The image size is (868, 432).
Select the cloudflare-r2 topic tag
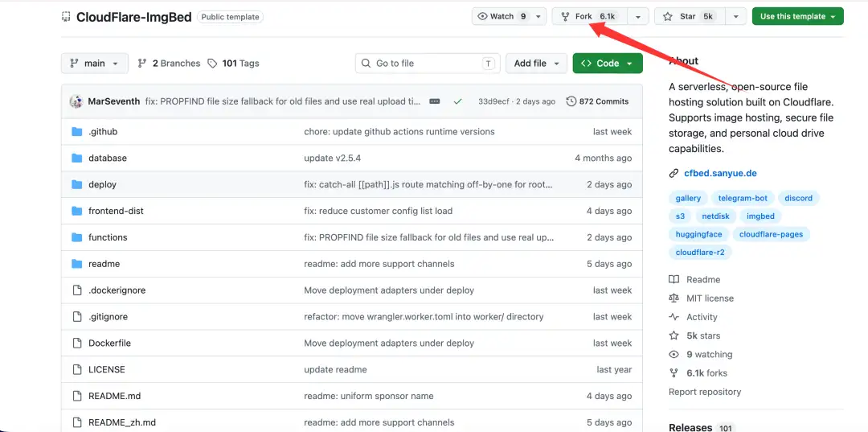(700, 253)
